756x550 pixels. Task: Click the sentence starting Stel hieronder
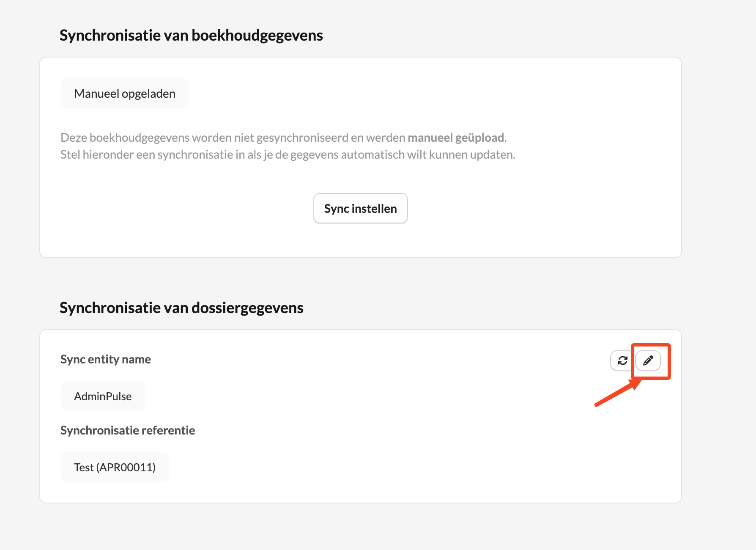[x=288, y=154]
